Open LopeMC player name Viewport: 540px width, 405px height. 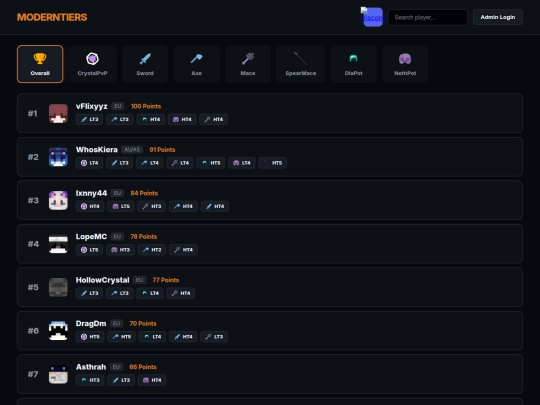(x=91, y=237)
